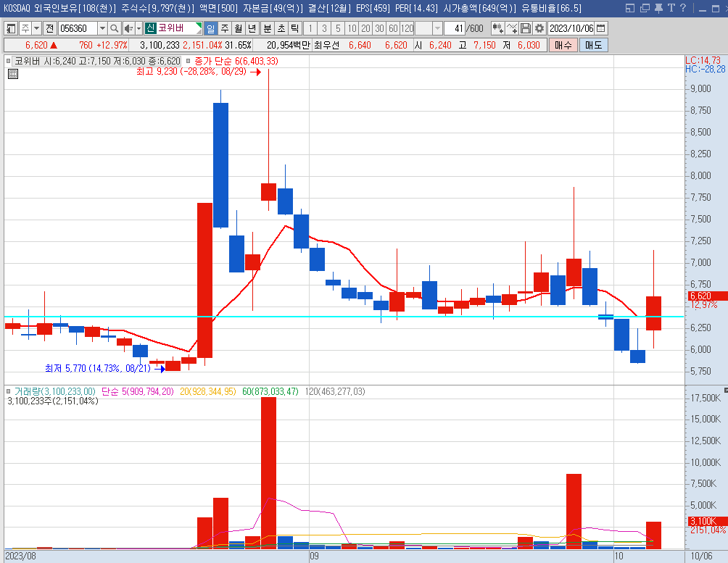Select interval button 20
The height and width of the screenshot is (563, 728).
pos(366,28)
